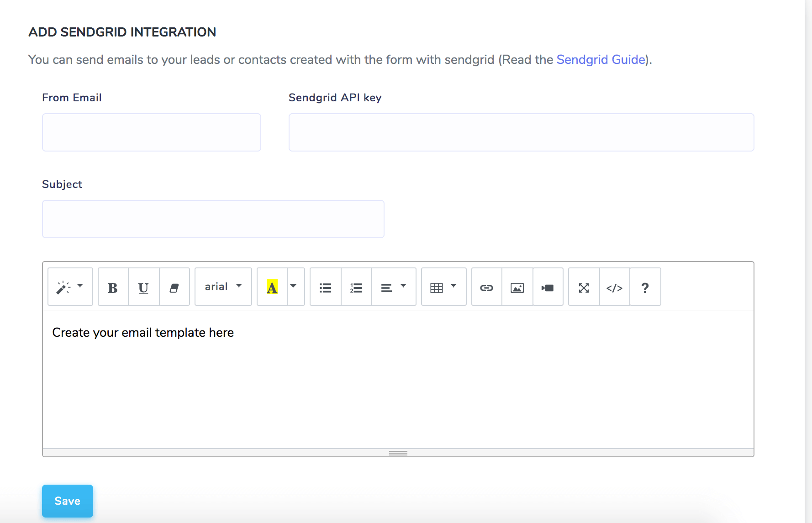Screen dimensions: 812x523
Task: Click the ADD SENDGRID INTEGRATION heading
Action: tap(122, 32)
